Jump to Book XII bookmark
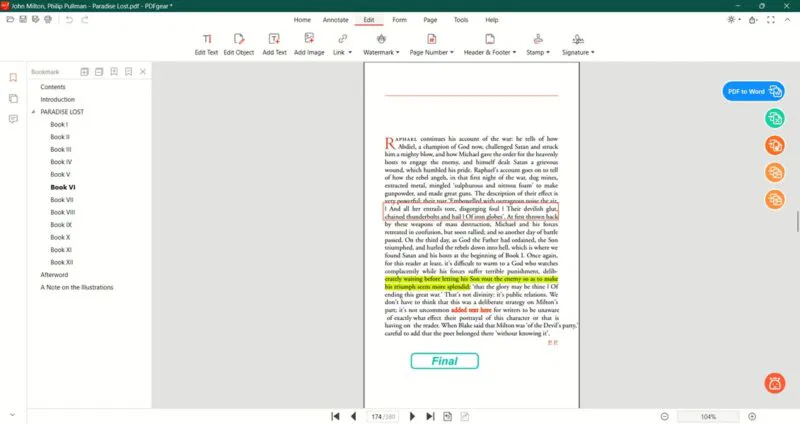Screen dimensions: 800x424 click(61, 262)
